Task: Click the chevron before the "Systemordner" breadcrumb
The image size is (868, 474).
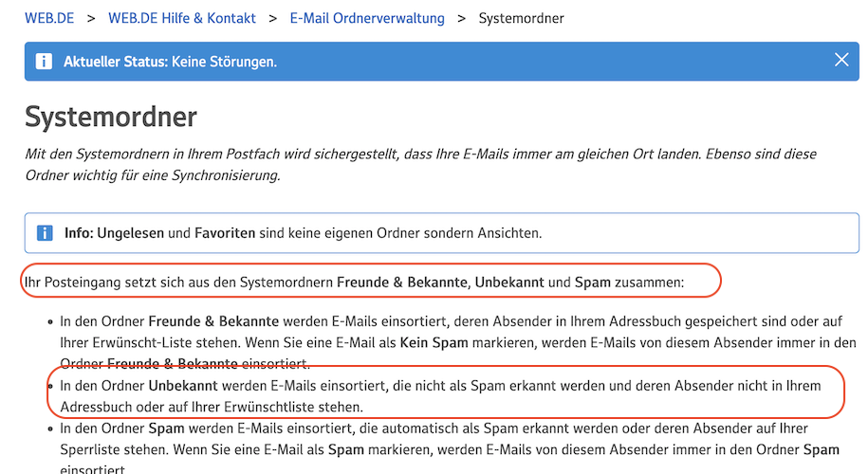Action: point(462,18)
